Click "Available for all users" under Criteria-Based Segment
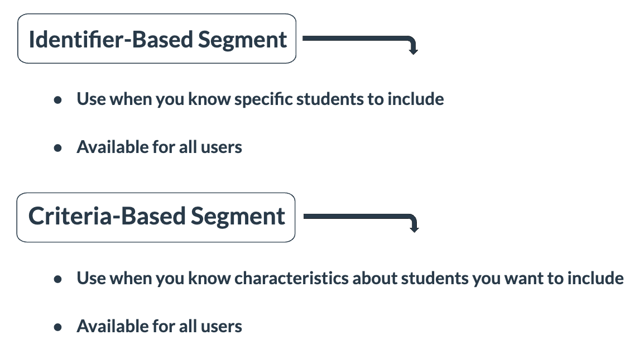This screenshot has height=354, width=644. point(159,327)
